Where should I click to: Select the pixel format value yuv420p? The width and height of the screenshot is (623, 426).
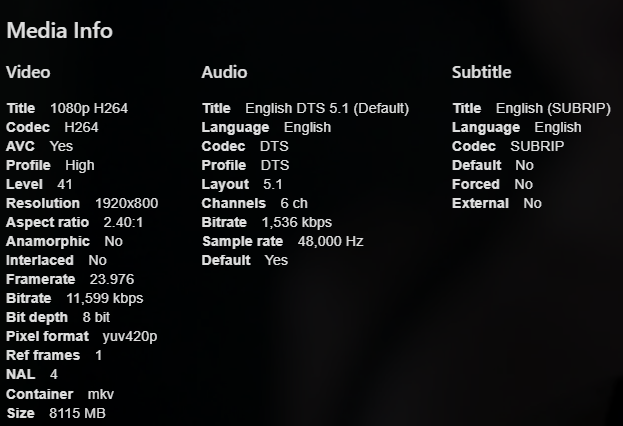pos(130,336)
